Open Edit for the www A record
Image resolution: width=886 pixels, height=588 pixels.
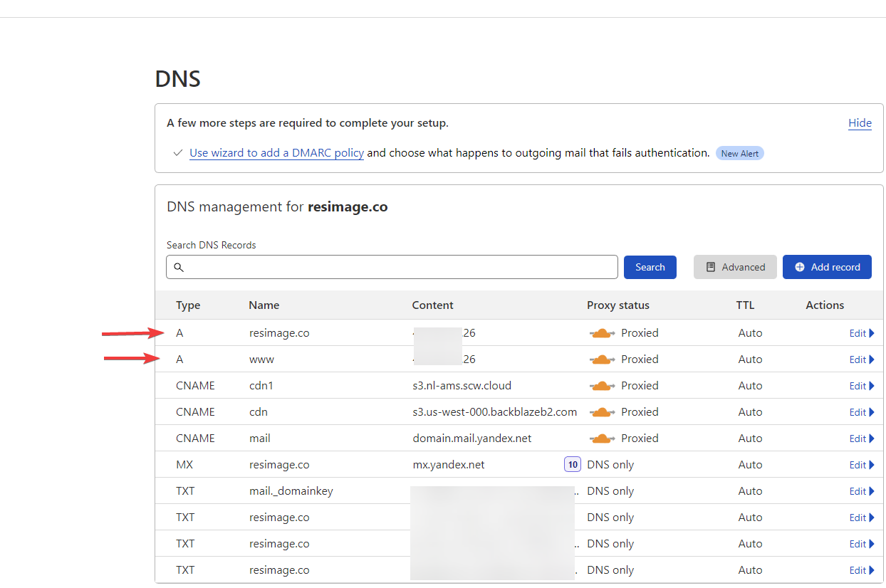click(861, 359)
